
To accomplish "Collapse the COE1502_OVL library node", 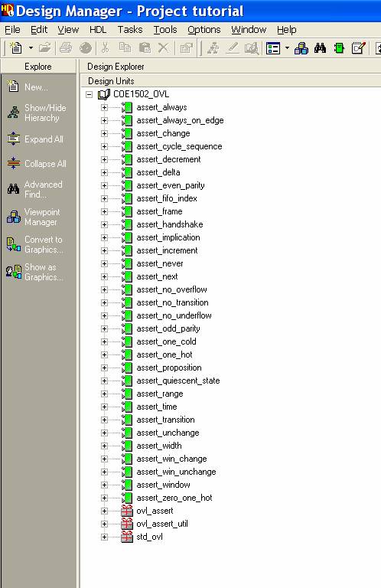I will (90, 94).
